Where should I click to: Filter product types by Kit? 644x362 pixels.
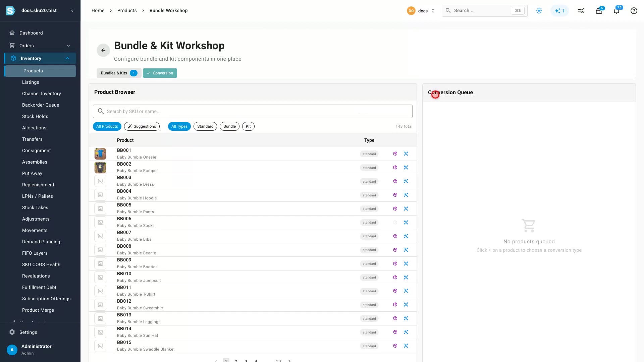pos(248,126)
